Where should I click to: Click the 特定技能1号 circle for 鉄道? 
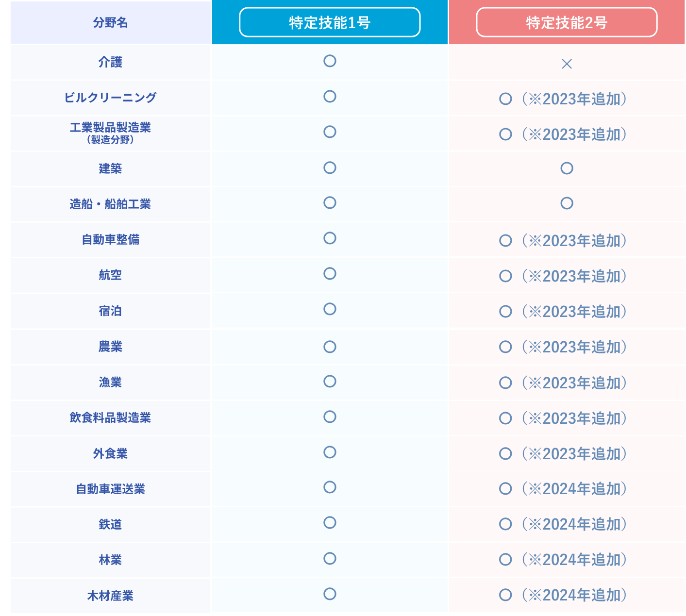coord(330,523)
